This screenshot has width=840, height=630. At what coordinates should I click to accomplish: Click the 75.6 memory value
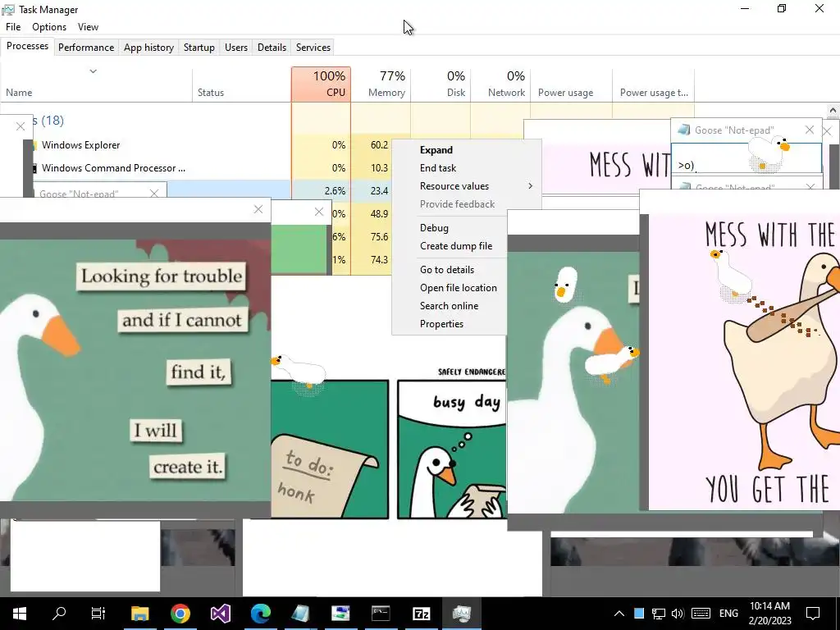379,237
